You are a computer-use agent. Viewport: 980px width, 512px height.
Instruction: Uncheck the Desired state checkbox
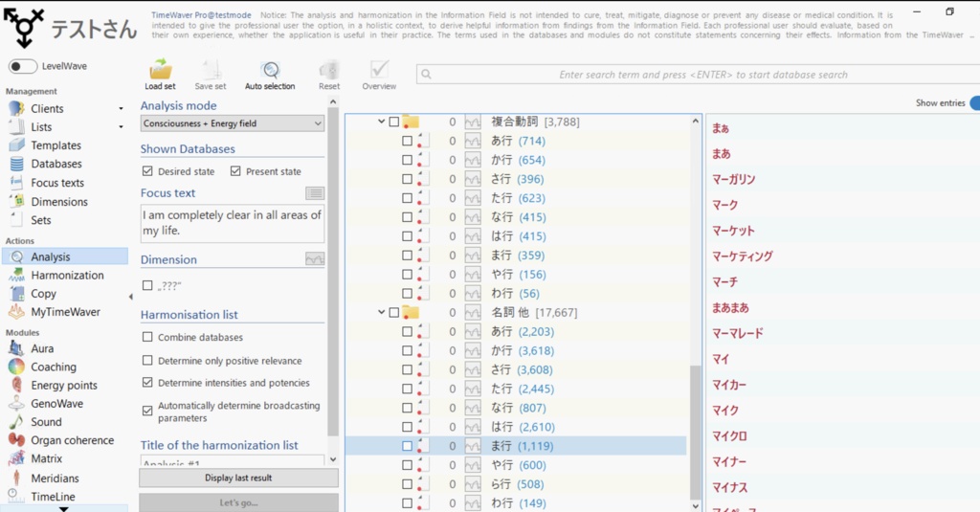coord(147,170)
